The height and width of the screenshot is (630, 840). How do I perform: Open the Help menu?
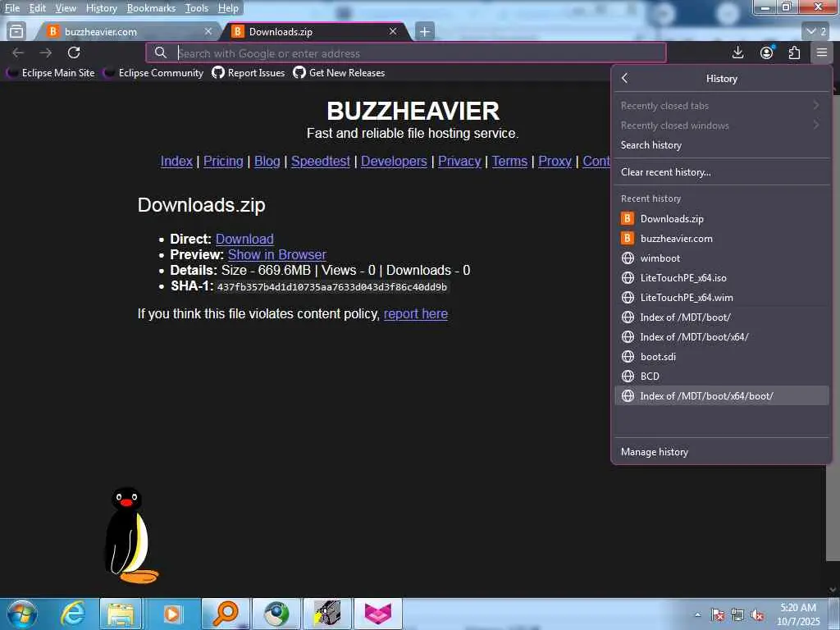pyautogui.click(x=228, y=8)
